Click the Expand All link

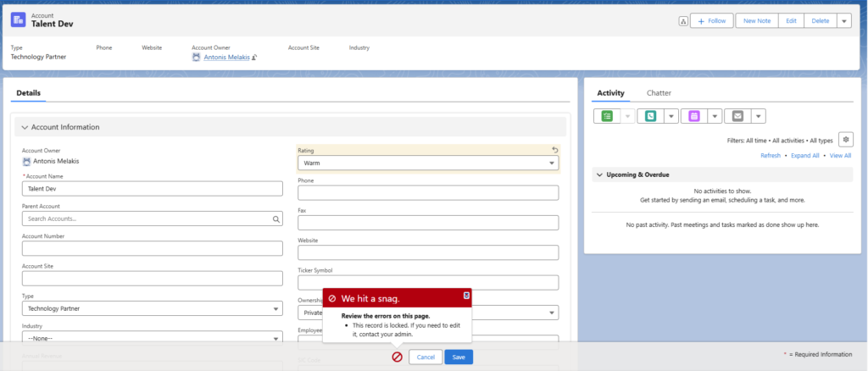[805, 155]
